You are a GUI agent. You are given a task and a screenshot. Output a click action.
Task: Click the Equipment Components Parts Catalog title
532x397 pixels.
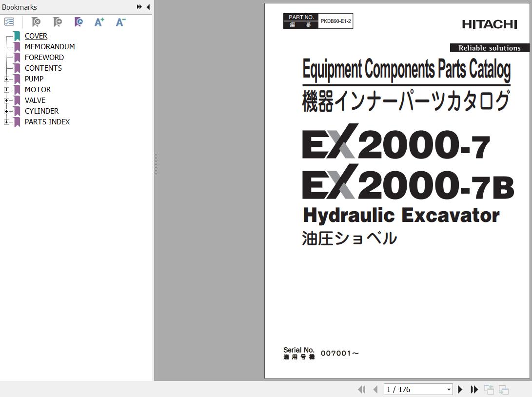[x=407, y=70]
